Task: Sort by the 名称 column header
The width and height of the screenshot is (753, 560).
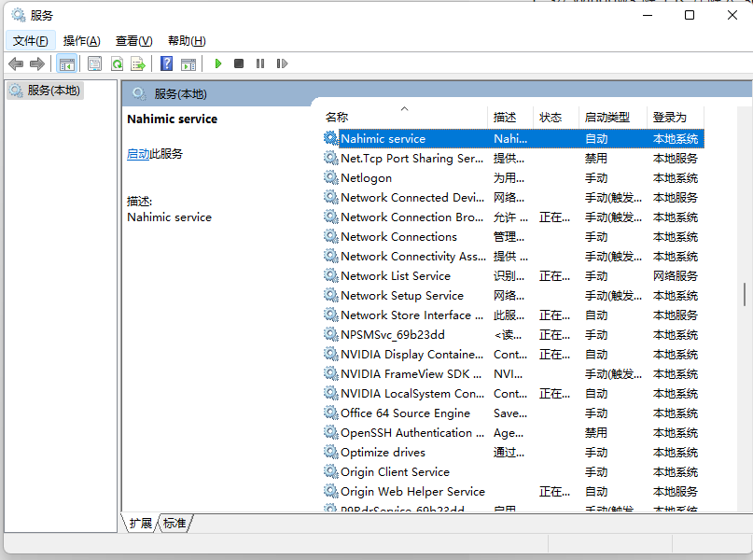Action: click(405, 117)
